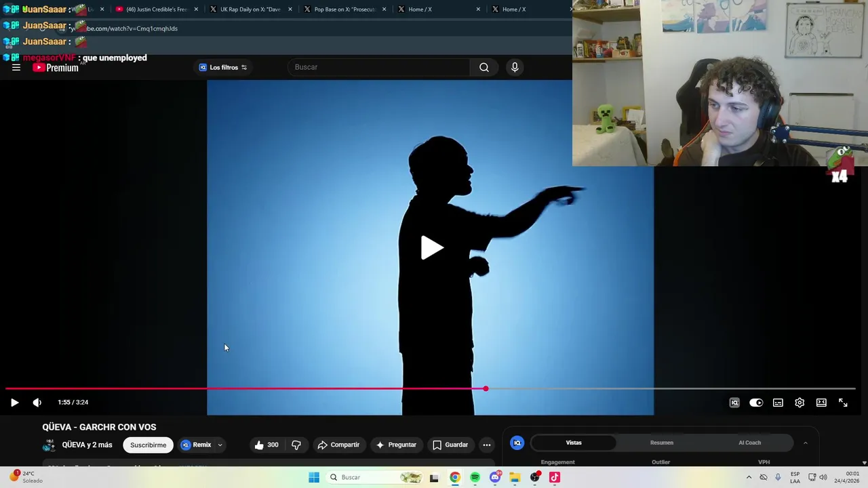Dislike the video with thumbs-down
The image size is (868, 488).
coord(296,445)
